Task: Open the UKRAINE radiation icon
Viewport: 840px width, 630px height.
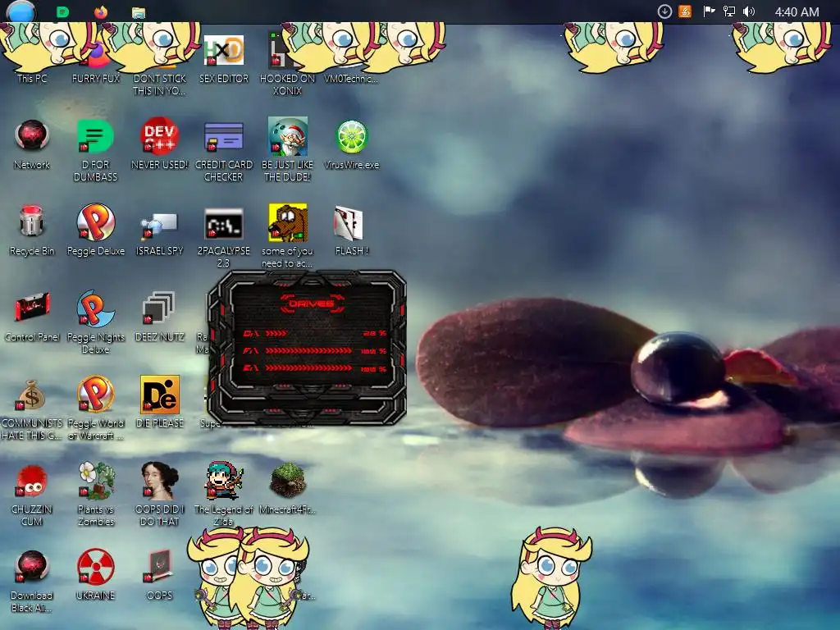Action: pos(95,575)
